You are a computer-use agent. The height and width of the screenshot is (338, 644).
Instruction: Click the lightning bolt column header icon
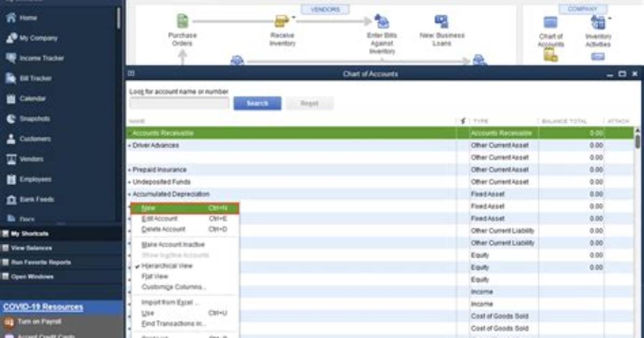click(463, 121)
